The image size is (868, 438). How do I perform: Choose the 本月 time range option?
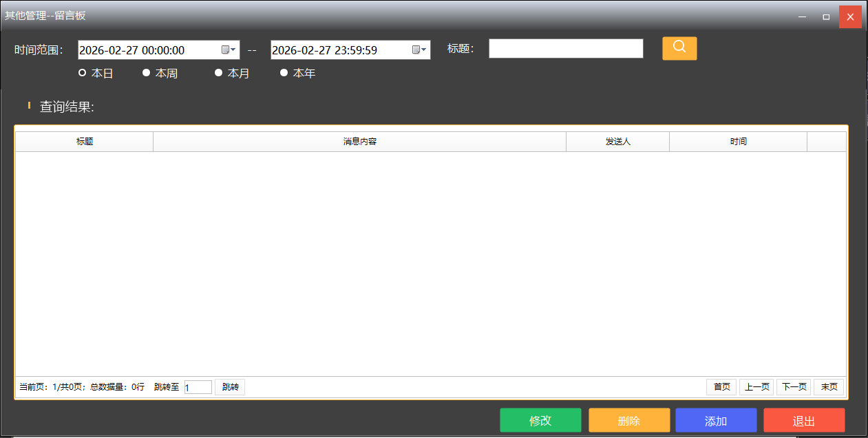(219, 73)
